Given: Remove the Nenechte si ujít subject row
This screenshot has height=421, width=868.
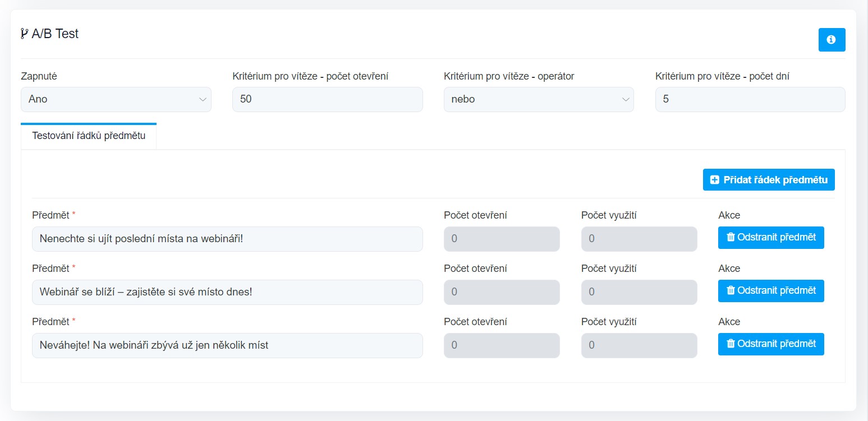Looking at the screenshot, I should tap(771, 237).
